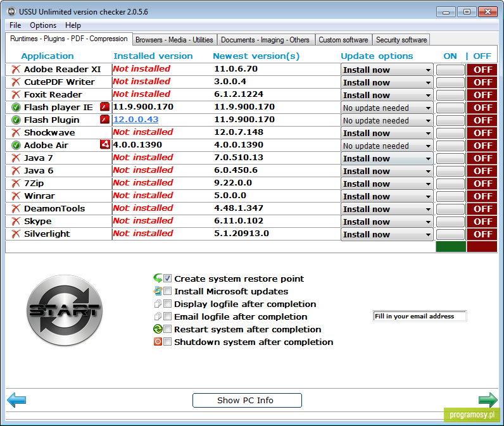504x426 pixels.
Task: Click the ON slot for Winrar row
Action: (450, 196)
